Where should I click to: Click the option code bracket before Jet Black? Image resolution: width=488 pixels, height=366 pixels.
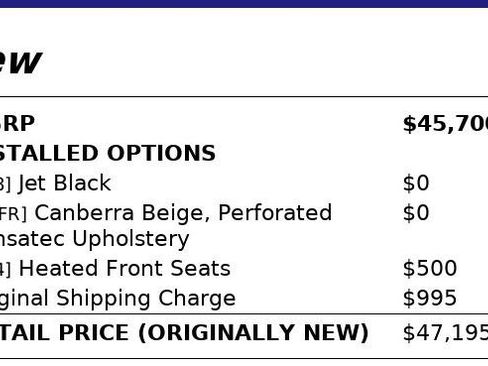click(x=5, y=184)
